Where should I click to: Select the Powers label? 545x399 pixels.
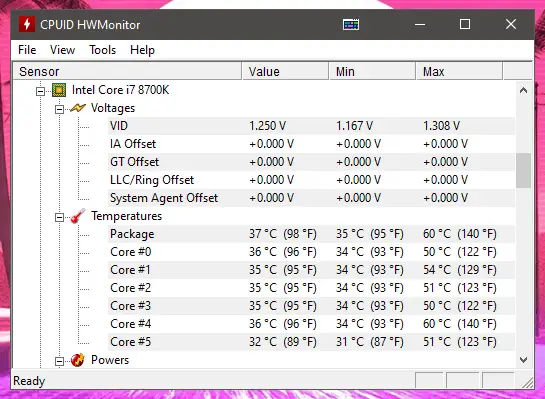pos(110,360)
